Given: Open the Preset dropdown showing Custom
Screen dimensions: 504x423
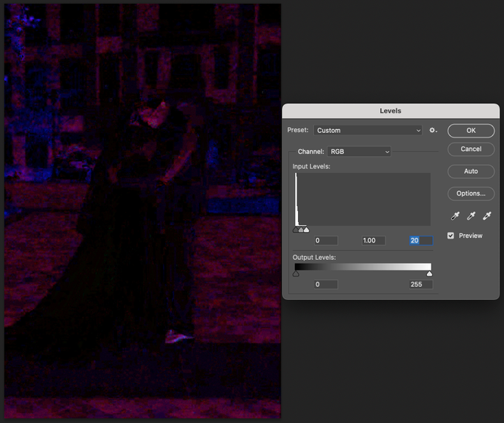Looking at the screenshot, I should [367, 131].
